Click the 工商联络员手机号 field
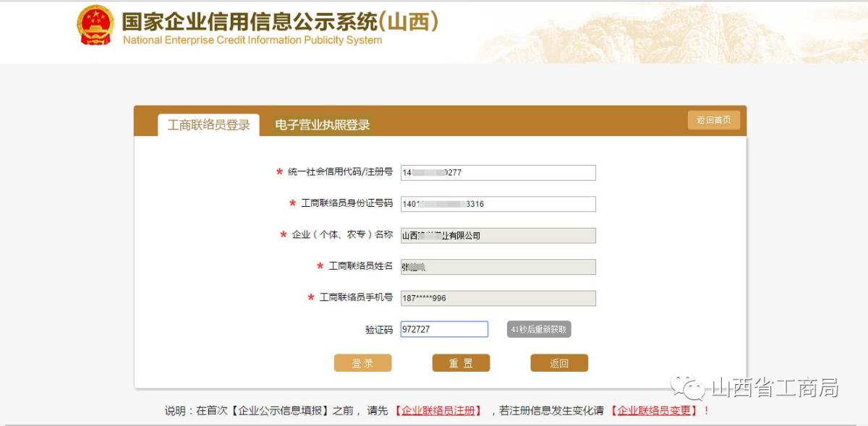 tap(498, 298)
